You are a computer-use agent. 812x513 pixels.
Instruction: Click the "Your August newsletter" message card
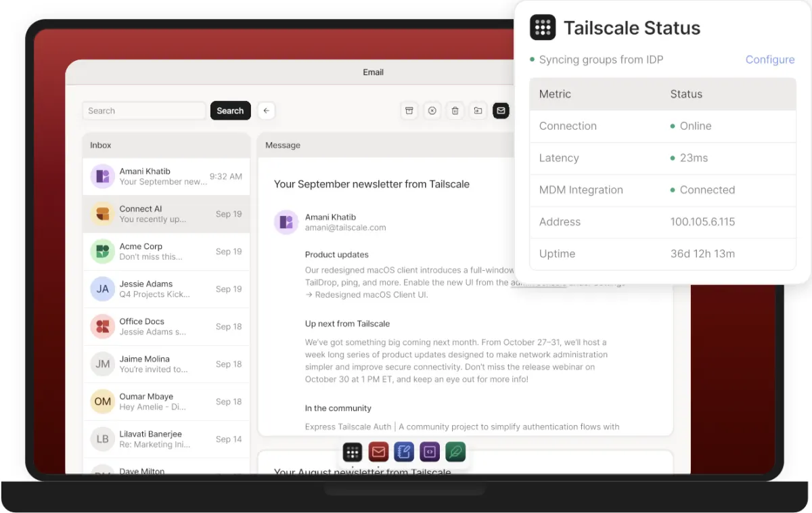pyautogui.click(x=465, y=464)
